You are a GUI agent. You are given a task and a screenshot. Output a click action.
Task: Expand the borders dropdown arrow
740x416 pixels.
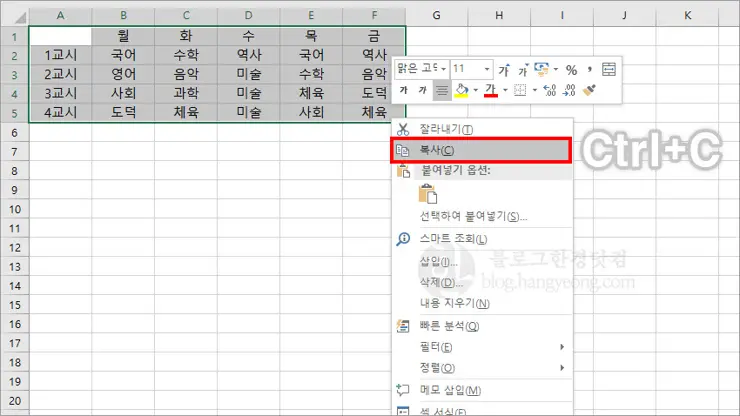coord(535,90)
